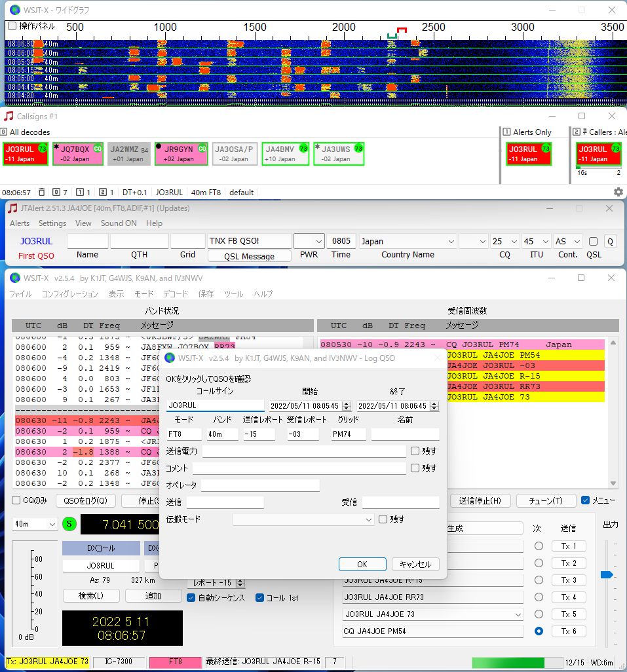Select the JQ7BQX CQ callsign tile
This screenshot has height=672, width=627.
tap(78, 154)
